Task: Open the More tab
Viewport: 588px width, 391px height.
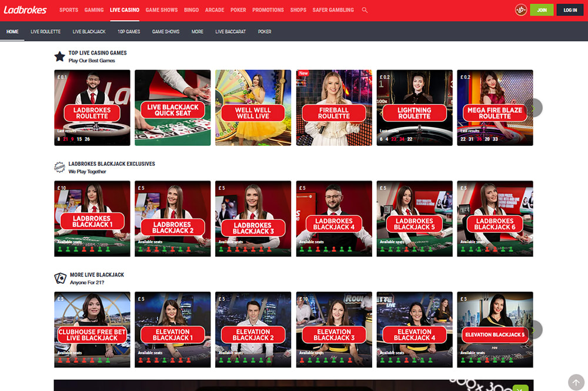Action: [197, 32]
